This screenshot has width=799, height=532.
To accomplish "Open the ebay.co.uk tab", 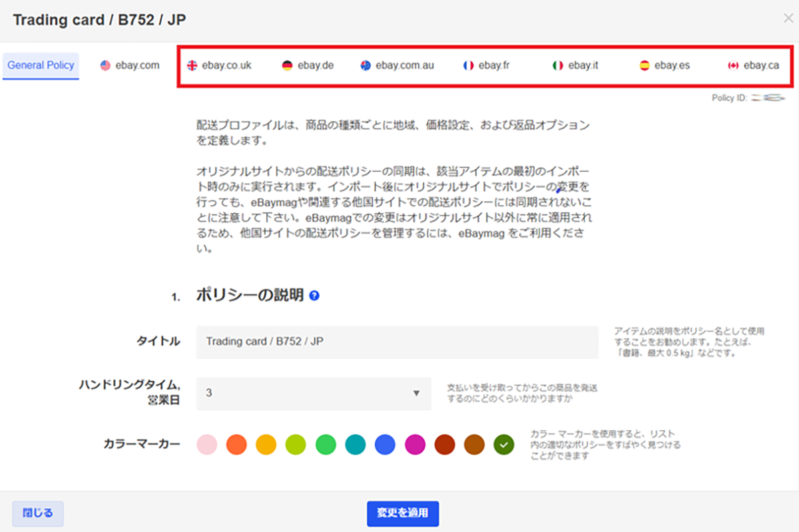I will [x=219, y=65].
